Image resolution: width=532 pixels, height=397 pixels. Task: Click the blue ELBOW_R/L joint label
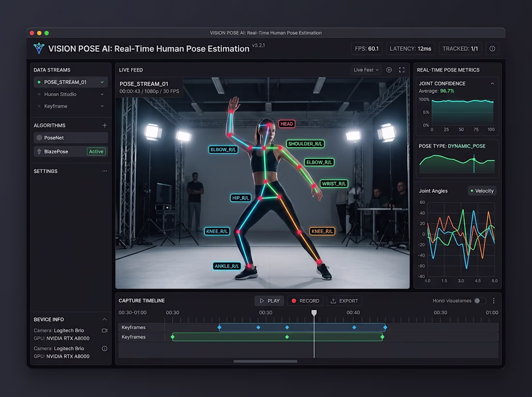click(223, 149)
